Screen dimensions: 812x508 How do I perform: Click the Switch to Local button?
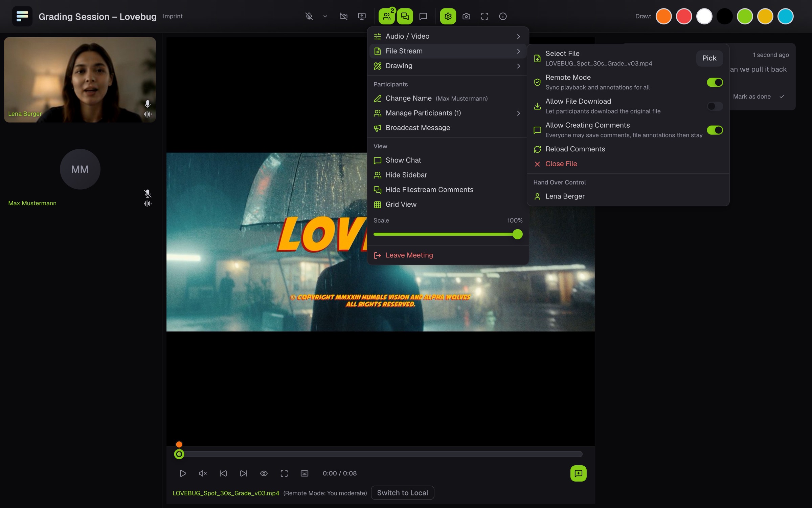[x=403, y=493]
